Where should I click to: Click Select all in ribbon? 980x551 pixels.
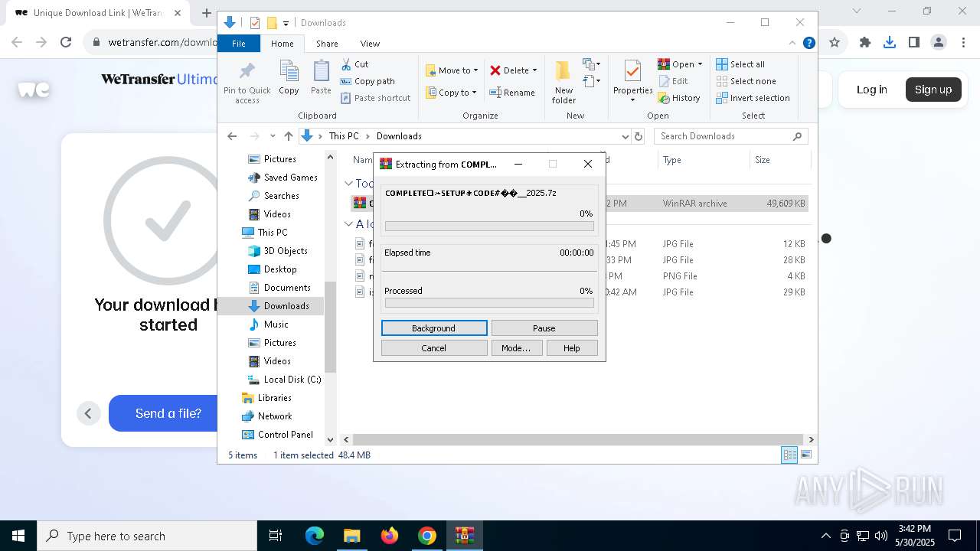(740, 64)
